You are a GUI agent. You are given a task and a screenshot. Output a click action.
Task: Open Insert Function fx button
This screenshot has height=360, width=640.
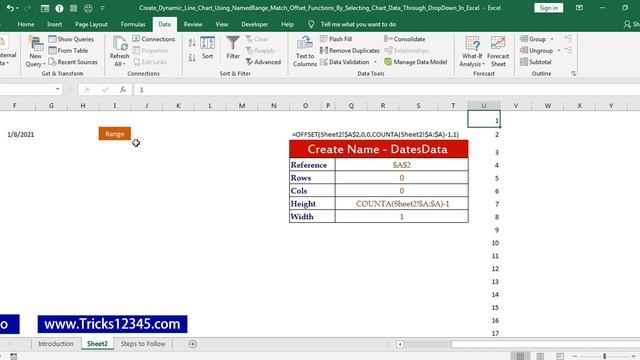click(123, 89)
